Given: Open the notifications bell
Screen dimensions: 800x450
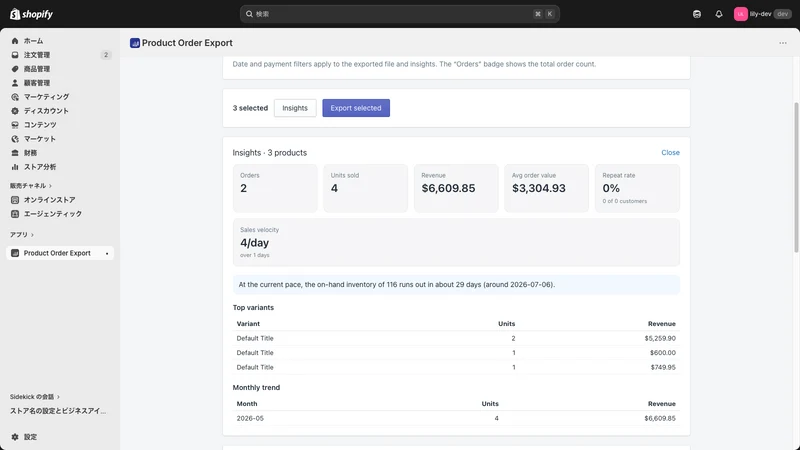Looking at the screenshot, I should [x=718, y=14].
